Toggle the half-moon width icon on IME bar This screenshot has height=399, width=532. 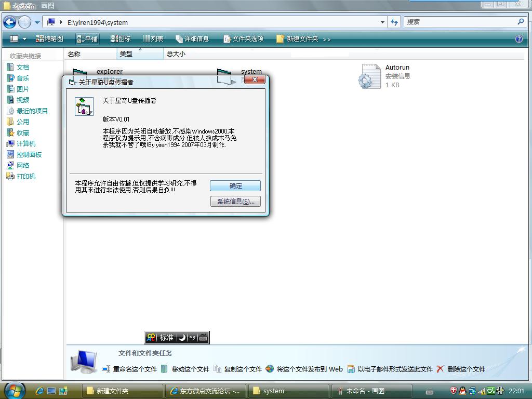point(182,338)
